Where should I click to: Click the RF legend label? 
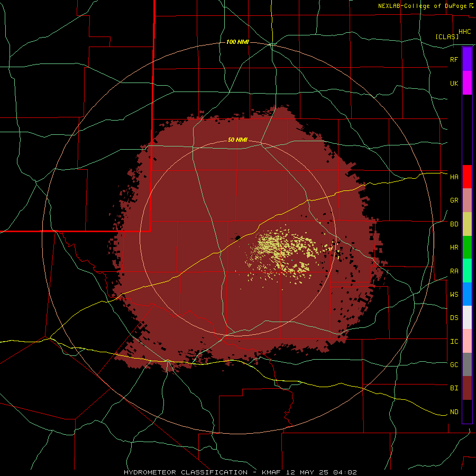click(454, 59)
